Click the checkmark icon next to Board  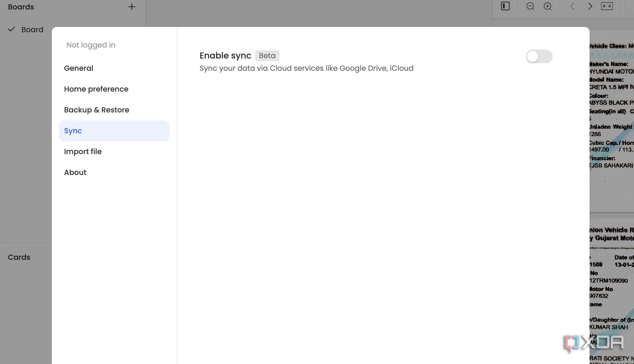[x=11, y=29]
